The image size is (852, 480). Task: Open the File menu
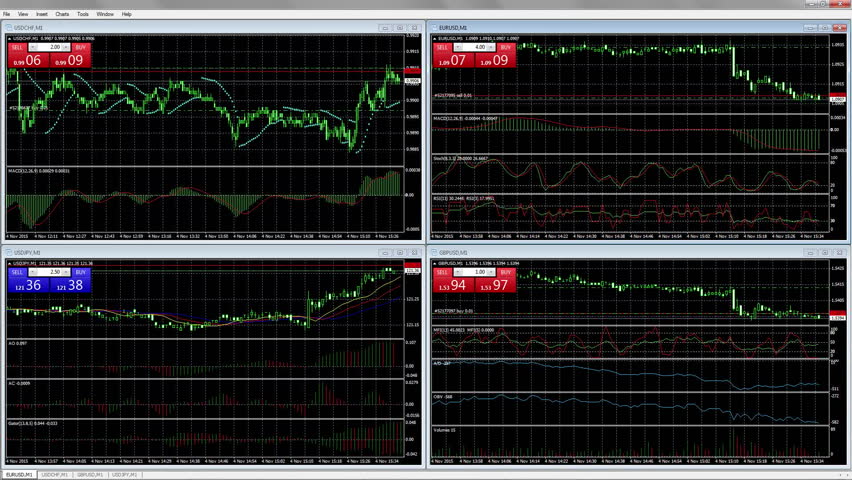7,14
